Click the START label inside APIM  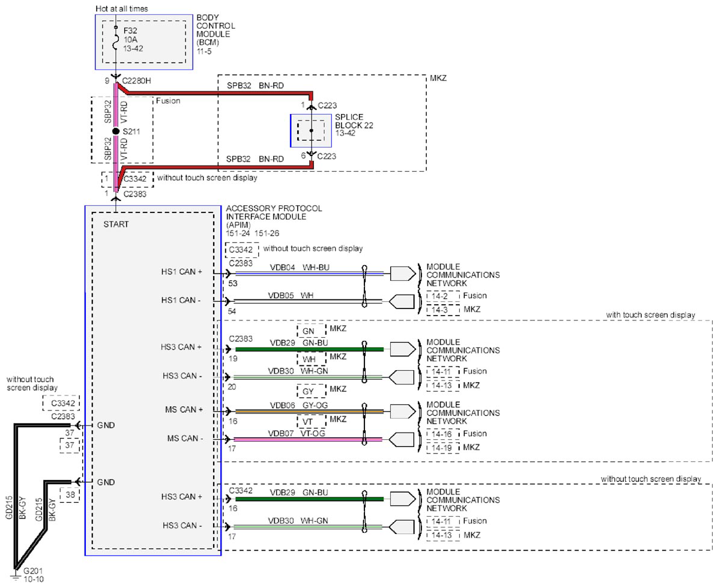pyautogui.click(x=116, y=224)
